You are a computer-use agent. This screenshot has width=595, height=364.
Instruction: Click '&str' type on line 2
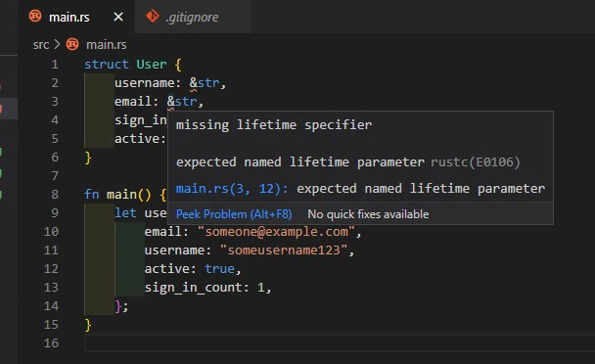tap(205, 83)
